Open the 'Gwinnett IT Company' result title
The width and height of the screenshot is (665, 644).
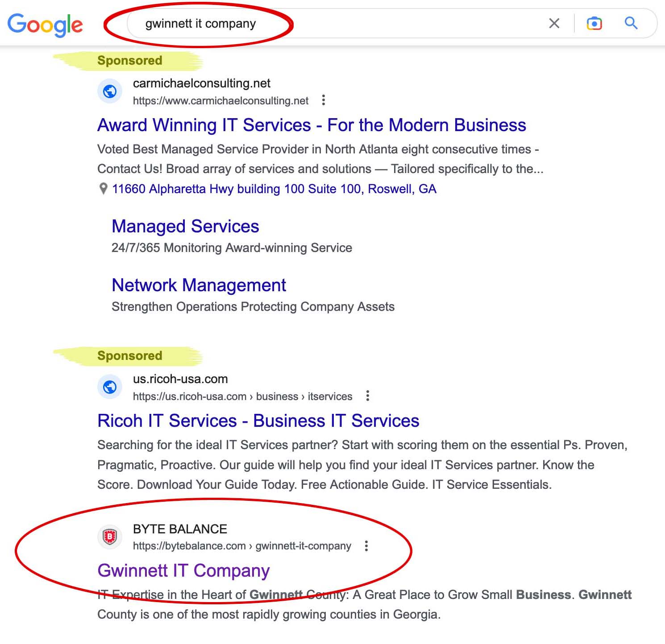click(184, 571)
